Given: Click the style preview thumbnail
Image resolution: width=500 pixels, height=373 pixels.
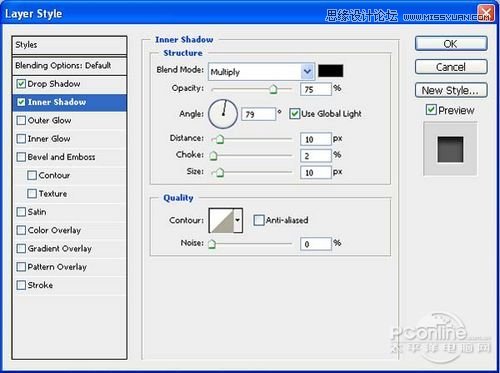Looking at the screenshot, I should click(x=450, y=149).
